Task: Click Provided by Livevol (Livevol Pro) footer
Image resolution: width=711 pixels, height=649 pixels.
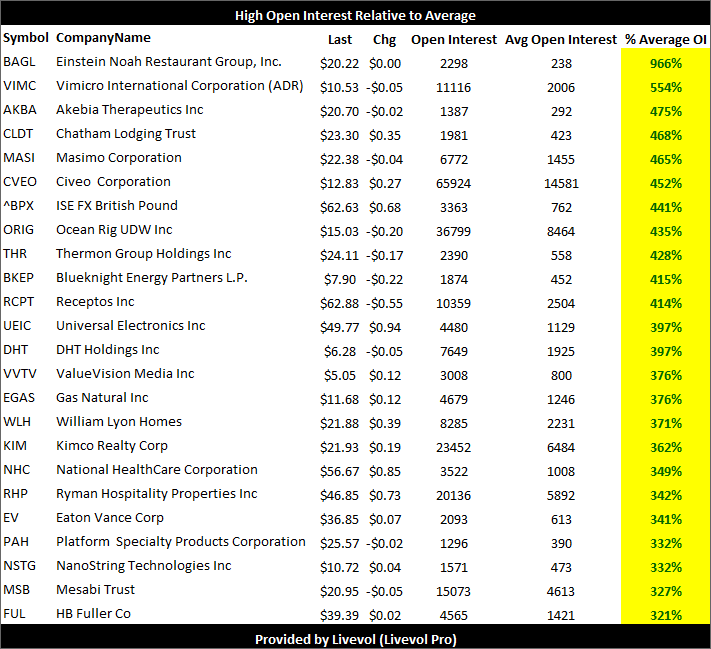Action: [x=356, y=640]
